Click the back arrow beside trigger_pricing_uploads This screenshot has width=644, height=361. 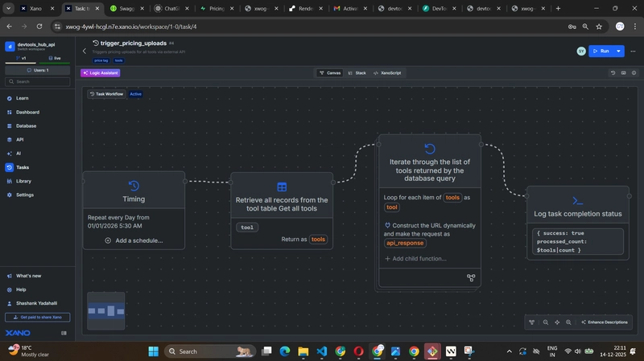click(x=85, y=51)
